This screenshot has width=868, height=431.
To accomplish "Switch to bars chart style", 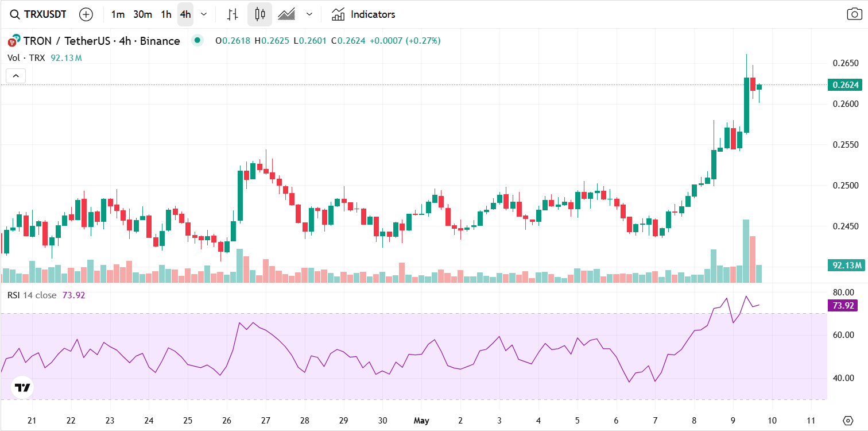I will click(232, 14).
